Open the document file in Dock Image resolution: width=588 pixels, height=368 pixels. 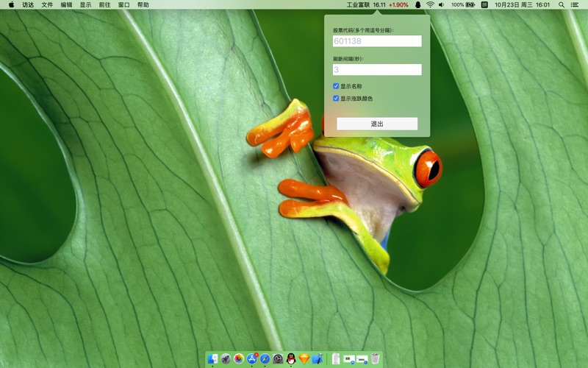pos(336,358)
